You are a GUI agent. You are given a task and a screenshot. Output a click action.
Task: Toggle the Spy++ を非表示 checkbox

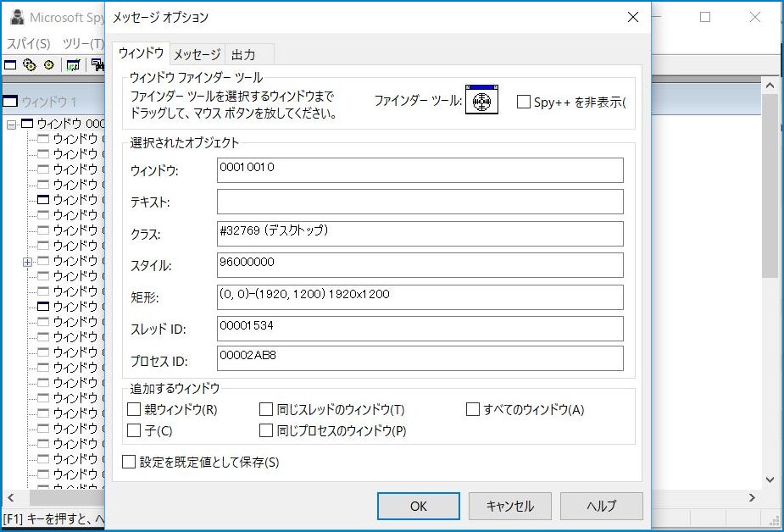click(523, 102)
